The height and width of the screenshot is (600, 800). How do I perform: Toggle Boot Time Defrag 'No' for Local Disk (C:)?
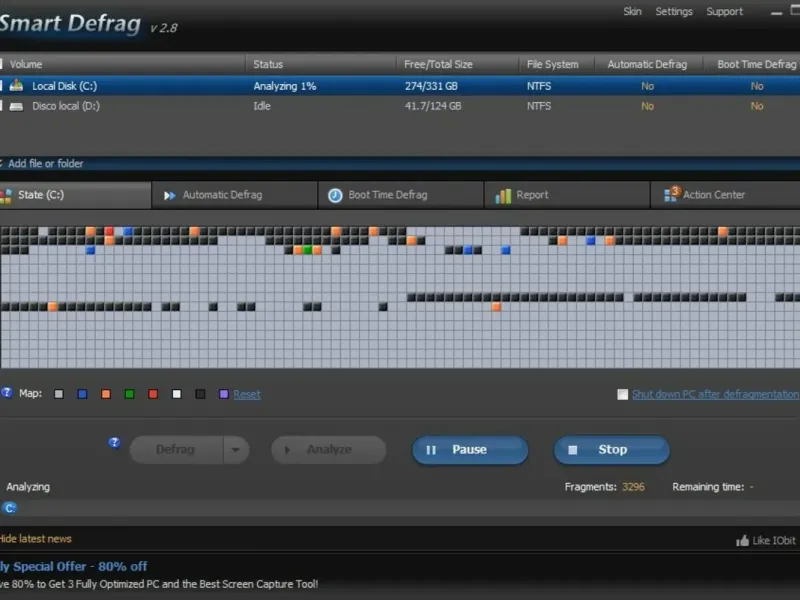tap(757, 86)
